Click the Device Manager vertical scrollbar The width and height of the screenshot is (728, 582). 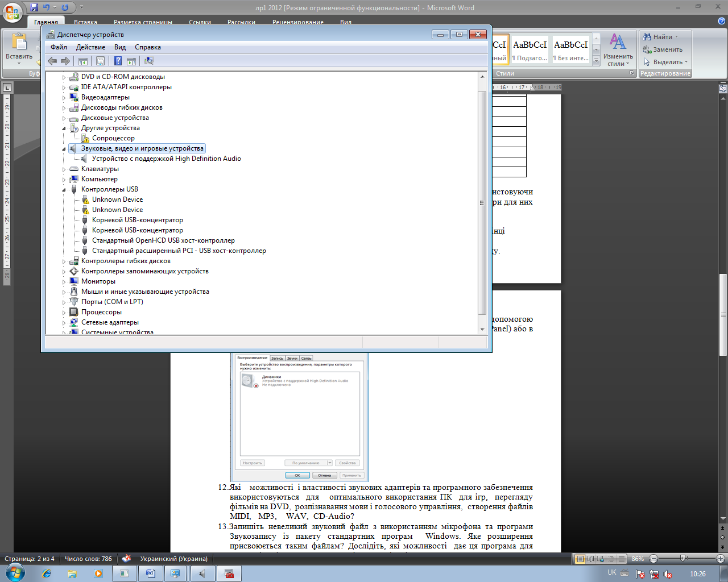coord(482,202)
